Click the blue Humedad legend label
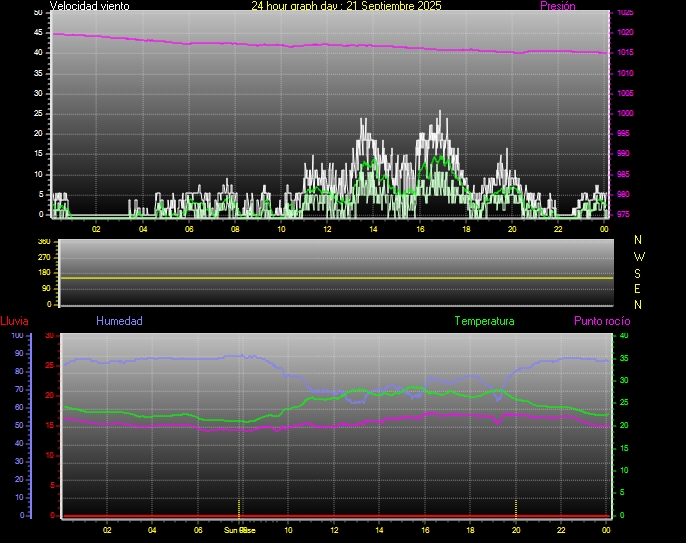This screenshot has width=686, height=543. tap(119, 321)
